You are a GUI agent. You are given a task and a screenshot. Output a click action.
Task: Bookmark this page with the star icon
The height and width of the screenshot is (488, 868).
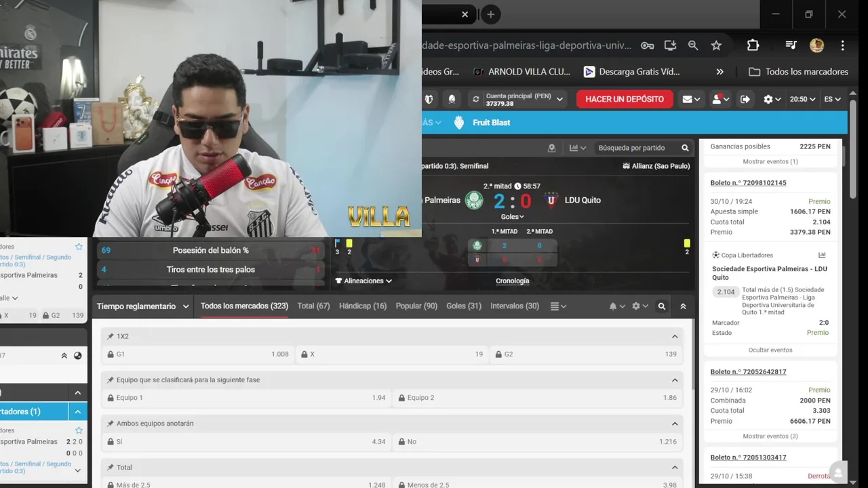pos(716,45)
